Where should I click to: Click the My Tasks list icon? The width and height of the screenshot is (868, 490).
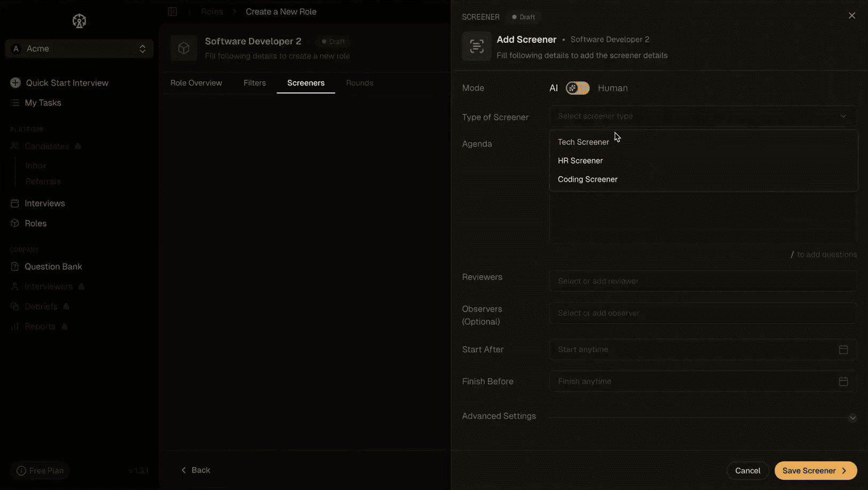point(15,103)
